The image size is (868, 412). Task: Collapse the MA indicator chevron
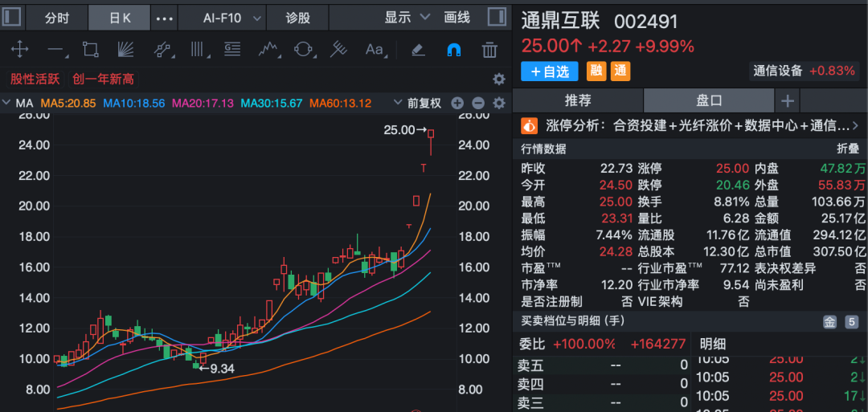tap(6, 103)
